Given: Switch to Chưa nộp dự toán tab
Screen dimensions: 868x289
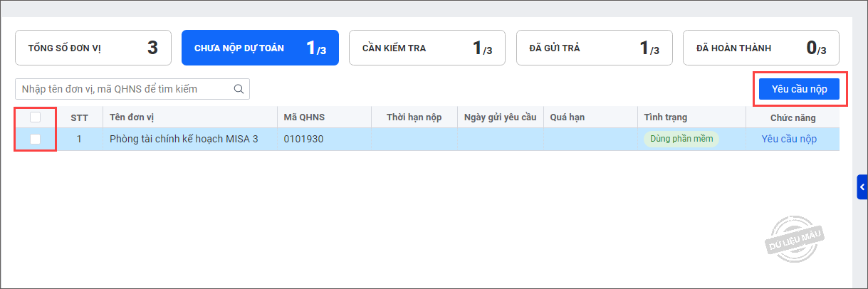Looking at the screenshot, I should 260,48.
